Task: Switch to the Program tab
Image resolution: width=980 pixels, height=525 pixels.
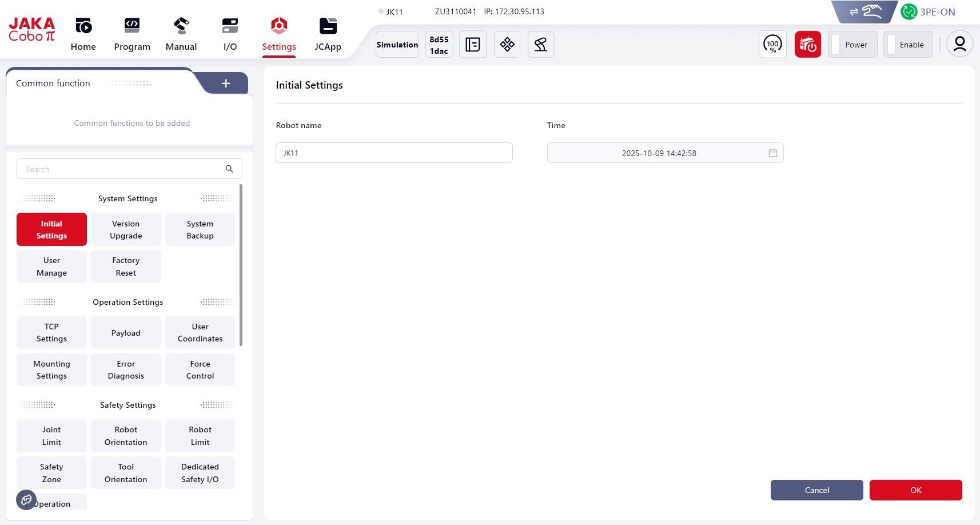Action: pos(132,34)
